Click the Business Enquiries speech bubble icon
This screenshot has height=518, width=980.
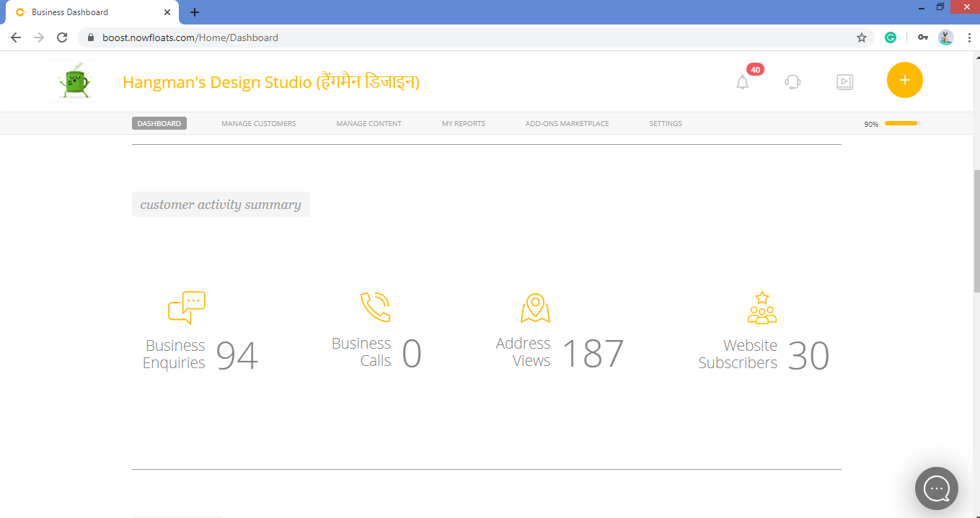coord(187,308)
